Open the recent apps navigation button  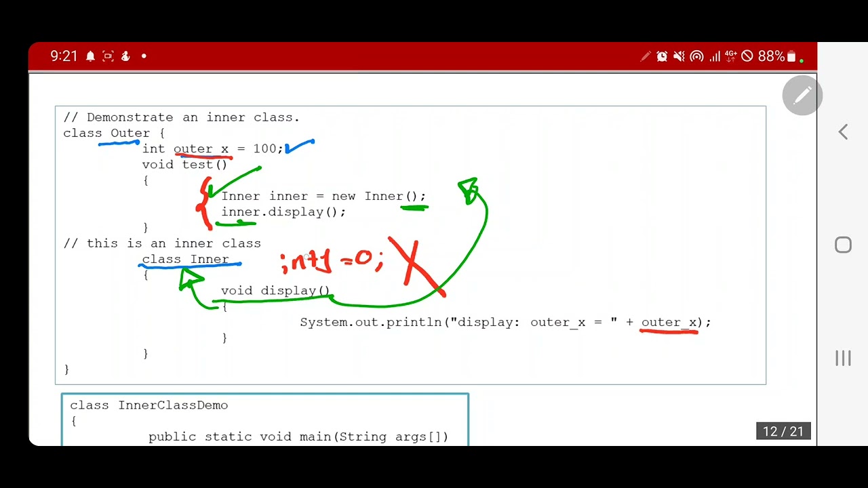[843, 358]
